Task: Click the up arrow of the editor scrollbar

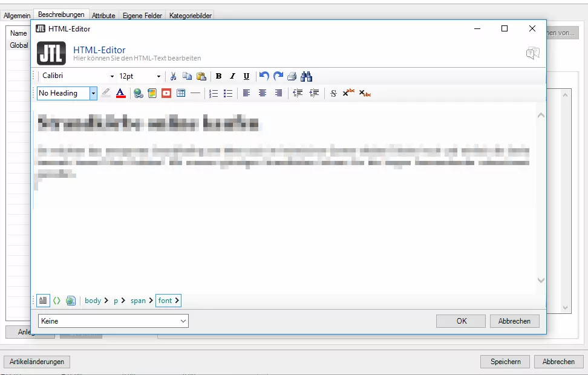Action: coord(541,116)
